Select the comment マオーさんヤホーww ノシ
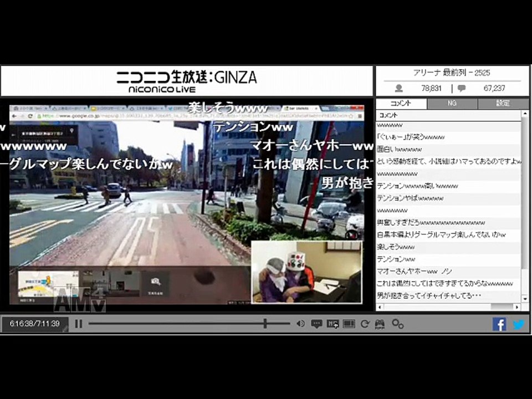This screenshot has width=532, height=399. [x=448, y=272]
